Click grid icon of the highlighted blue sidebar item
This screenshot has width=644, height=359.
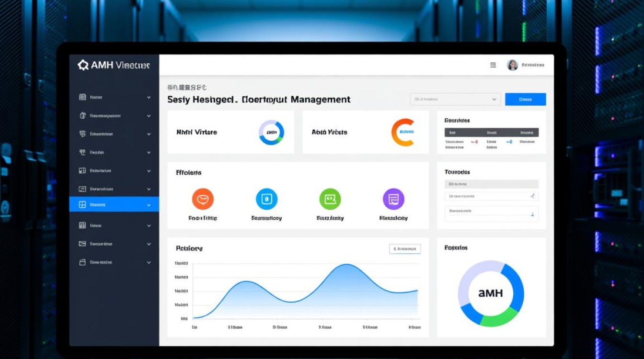pyautogui.click(x=82, y=204)
